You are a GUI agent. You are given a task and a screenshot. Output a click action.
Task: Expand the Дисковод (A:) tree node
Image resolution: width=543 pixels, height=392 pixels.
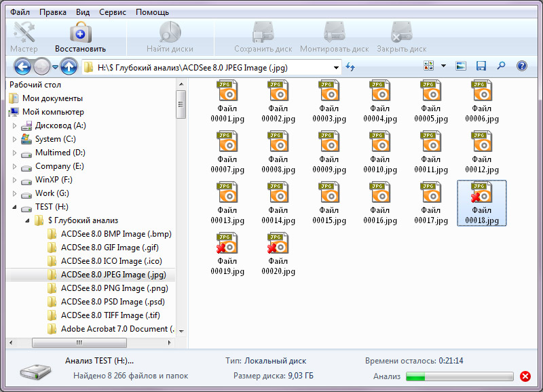pos(14,125)
